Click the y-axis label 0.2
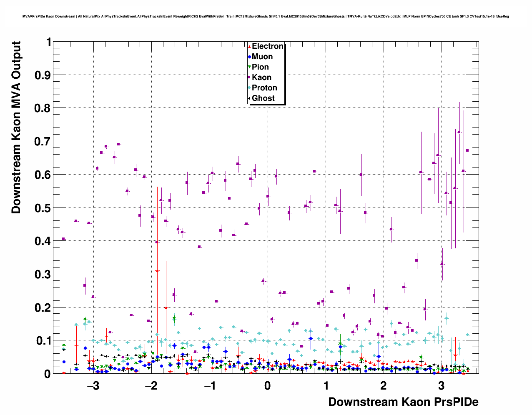The height and width of the screenshot is (415, 532). click(43, 307)
